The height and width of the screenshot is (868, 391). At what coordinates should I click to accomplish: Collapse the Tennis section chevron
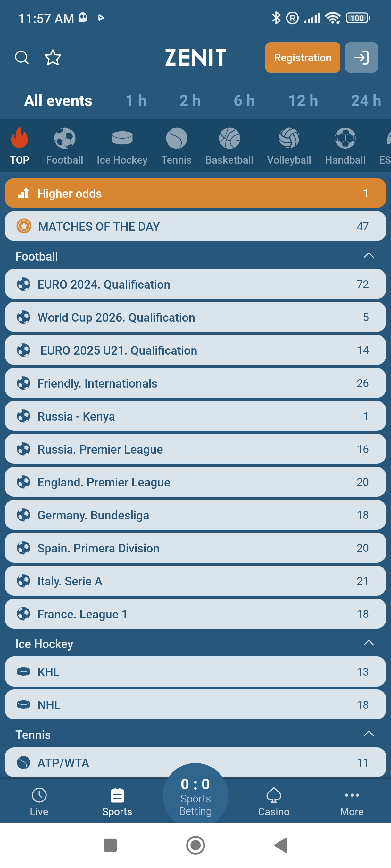click(x=369, y=734)
